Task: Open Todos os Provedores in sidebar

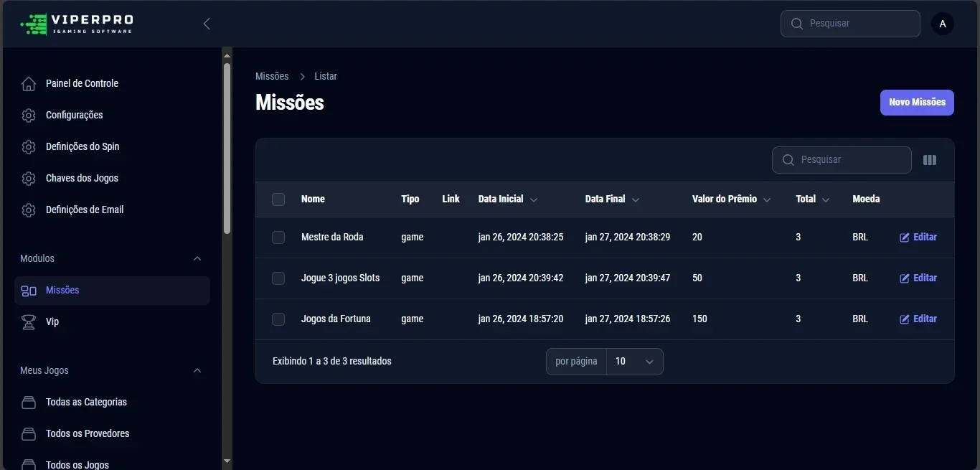Action: pos(112,433)
